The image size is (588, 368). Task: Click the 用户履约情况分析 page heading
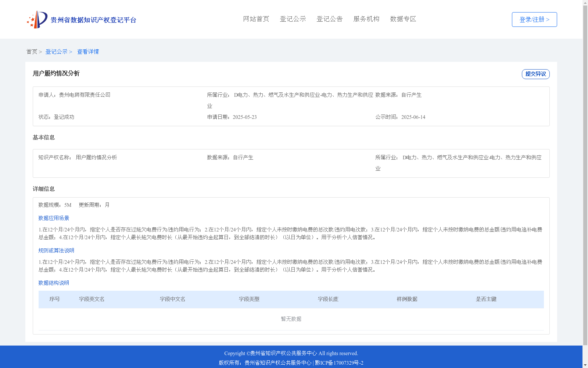pyautogui.click(x=56, y=73)
